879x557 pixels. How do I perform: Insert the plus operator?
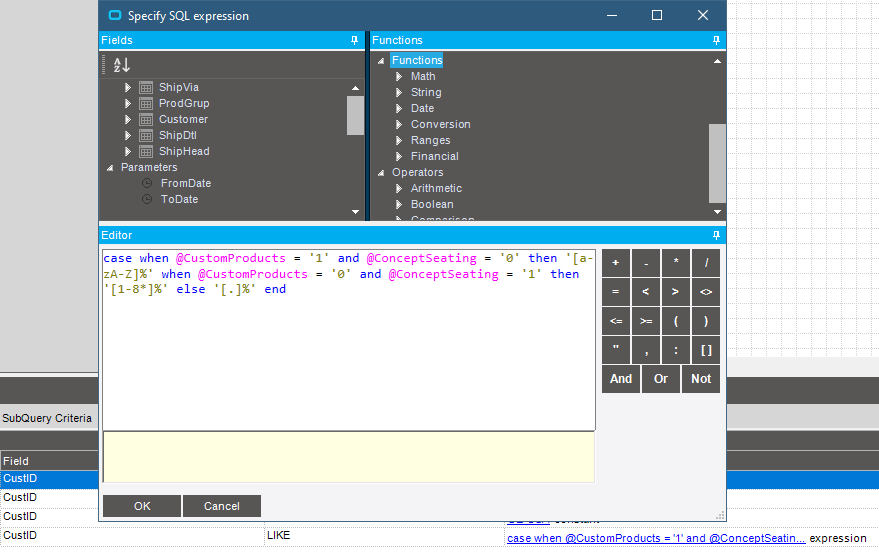click(x=615, y=263)
